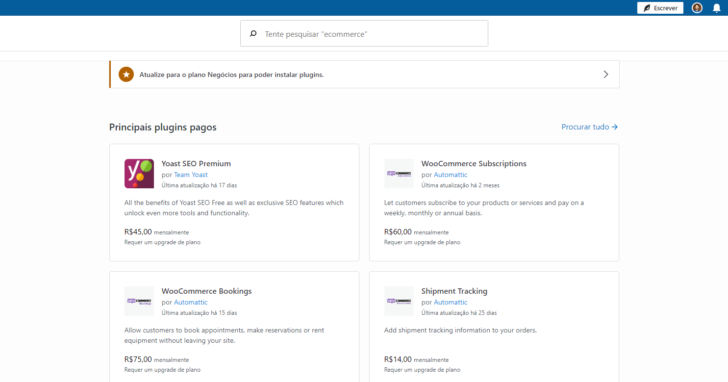Expand the upgrade banner chevron arrow
Viewport: 728px width, 382px height.
point(605,74)
